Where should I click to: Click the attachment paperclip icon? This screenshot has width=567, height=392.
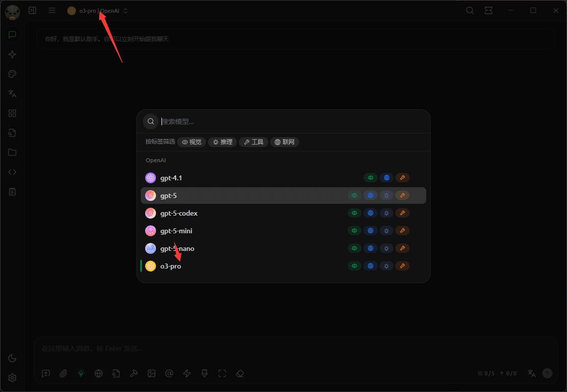tap(63, 373)
